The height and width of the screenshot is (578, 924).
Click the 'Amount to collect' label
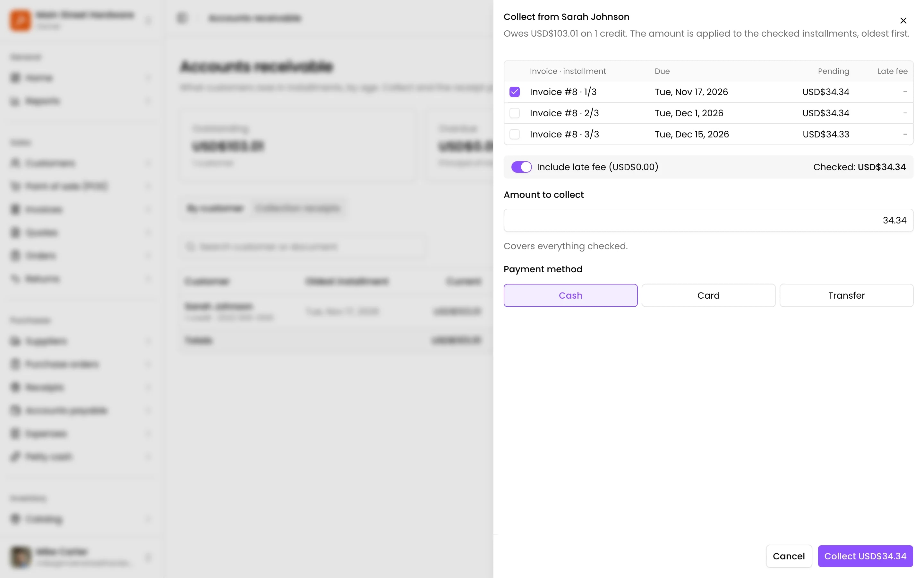tap(543, 195)
